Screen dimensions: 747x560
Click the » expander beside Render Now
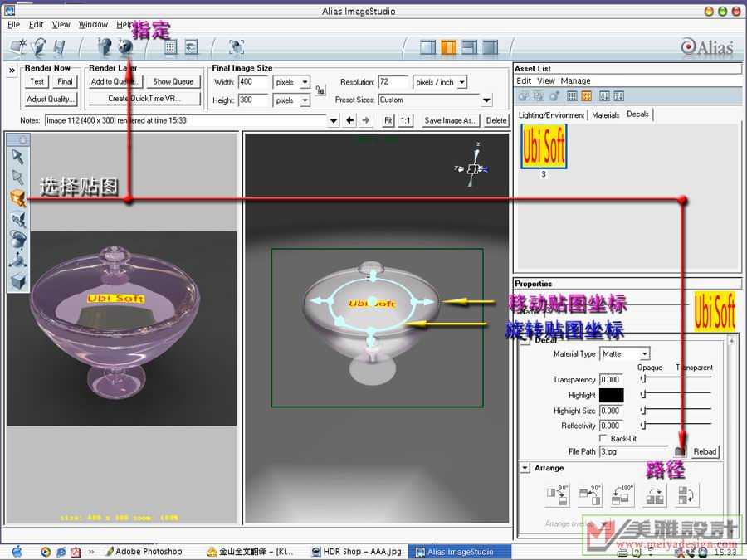pos(12,71)
